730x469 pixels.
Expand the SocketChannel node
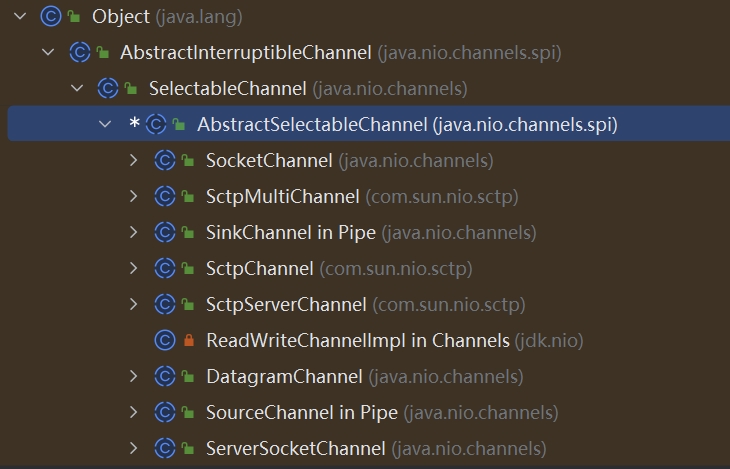point(134,161)
